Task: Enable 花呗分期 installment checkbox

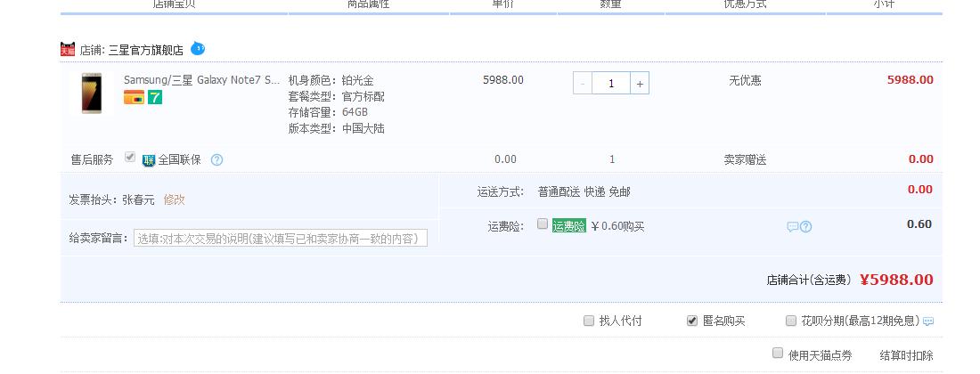Action: [x=791, y=321]
